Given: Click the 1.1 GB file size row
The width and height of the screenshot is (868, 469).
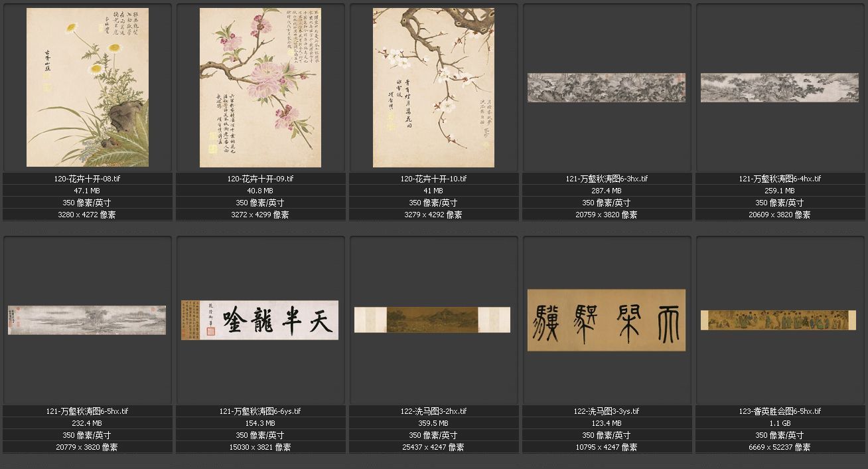Looking at the screenshot, I should click(x=780, y=423).
